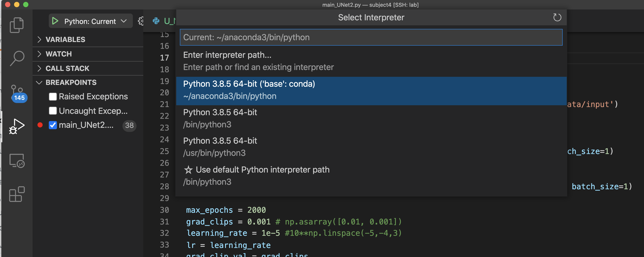Focus the interpreter search input field
Viewport: 644px width, 257px height.
[x=371, y=37]
